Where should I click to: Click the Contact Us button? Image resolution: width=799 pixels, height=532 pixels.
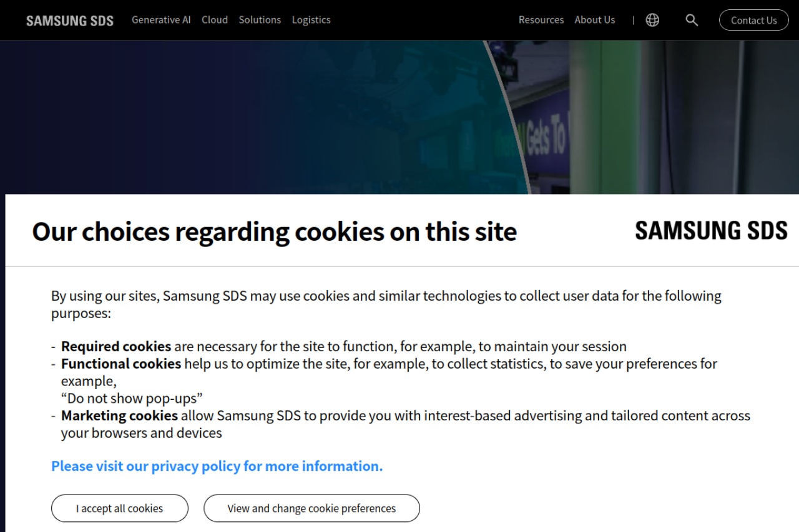753,20
